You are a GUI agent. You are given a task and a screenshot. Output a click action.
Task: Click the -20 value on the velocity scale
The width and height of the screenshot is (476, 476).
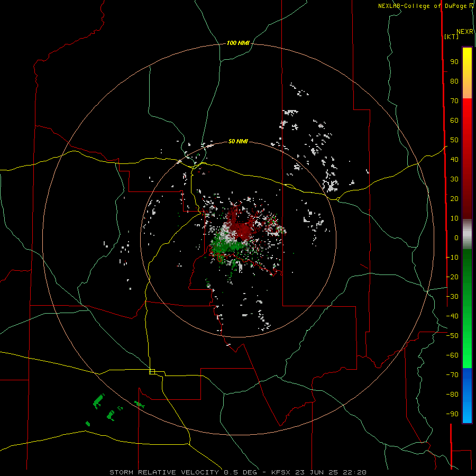tap(452, 277)
